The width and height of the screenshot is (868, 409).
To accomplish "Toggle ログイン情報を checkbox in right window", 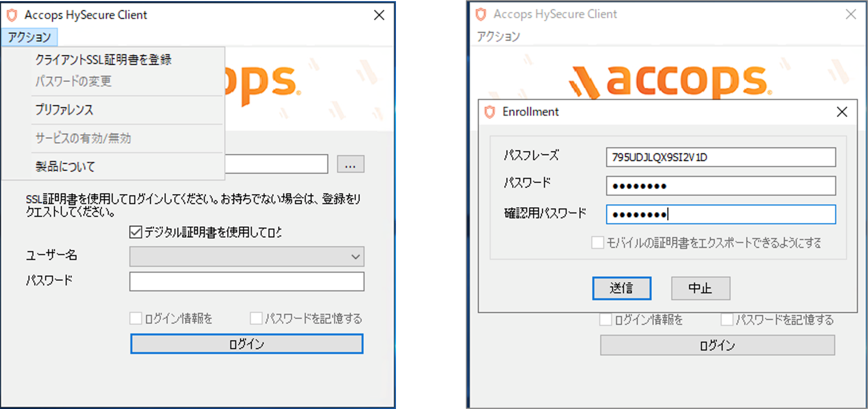I will point(605,320).
